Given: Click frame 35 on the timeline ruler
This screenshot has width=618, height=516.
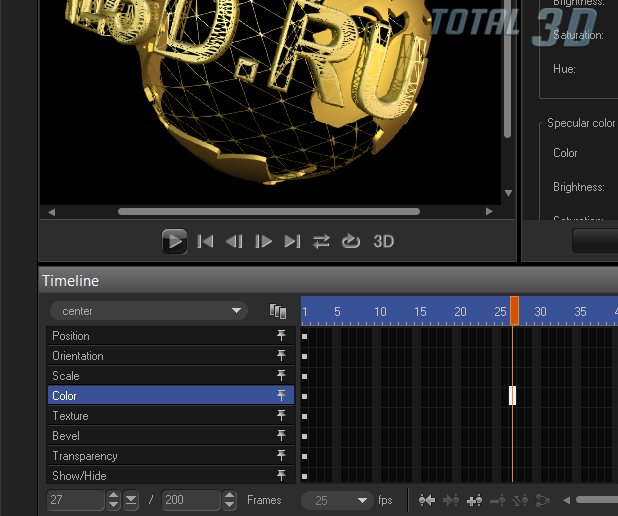Looking at the screenshot, I should (581, 312).
